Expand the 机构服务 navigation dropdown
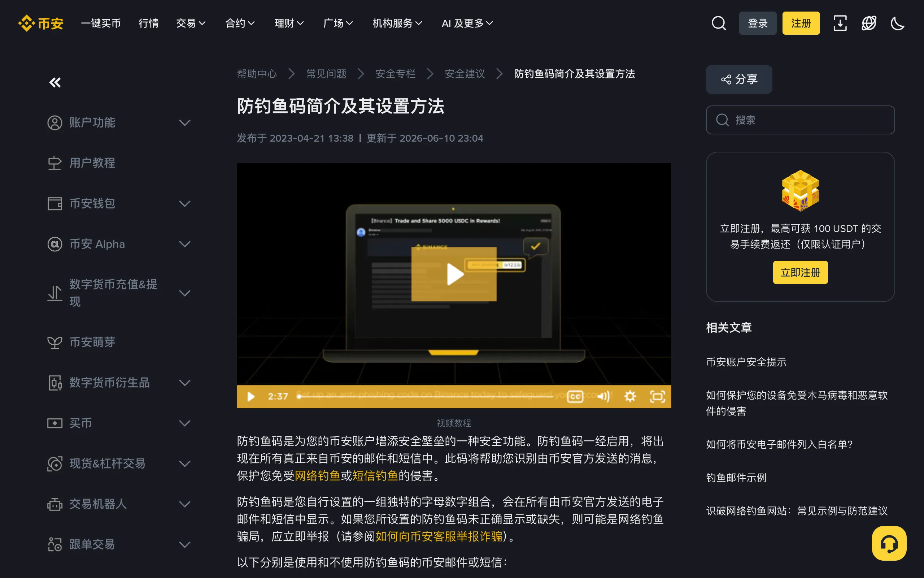This screenshot has height=578, width=924. click(x=397, y=23)
